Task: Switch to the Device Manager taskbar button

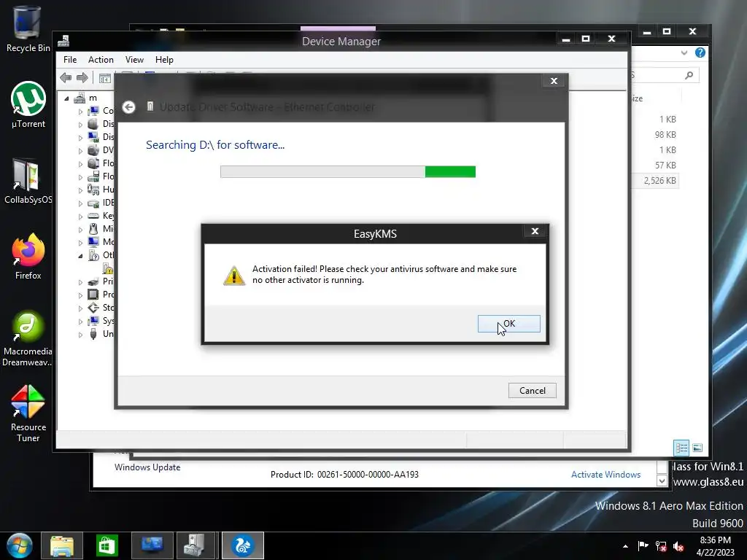Action: click(x=196, y=545)
